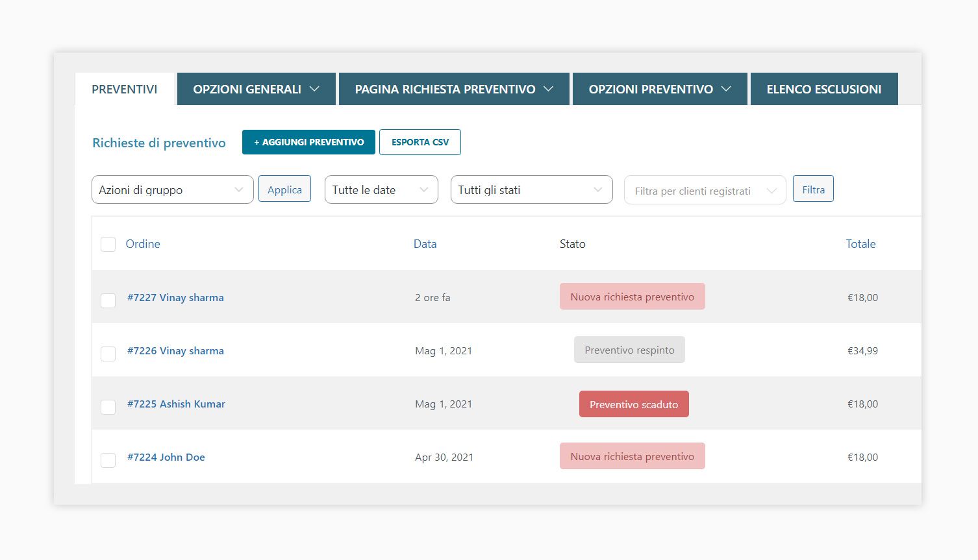Expand the Opzioni Preventivo tab menu
This screenshot has height=560, width=978.
(659, 89)
